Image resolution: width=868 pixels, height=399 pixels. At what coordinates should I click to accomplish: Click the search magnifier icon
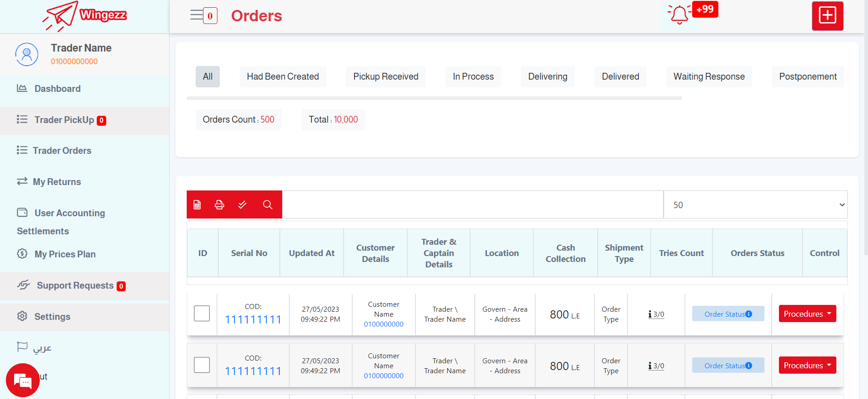point(268,205)
